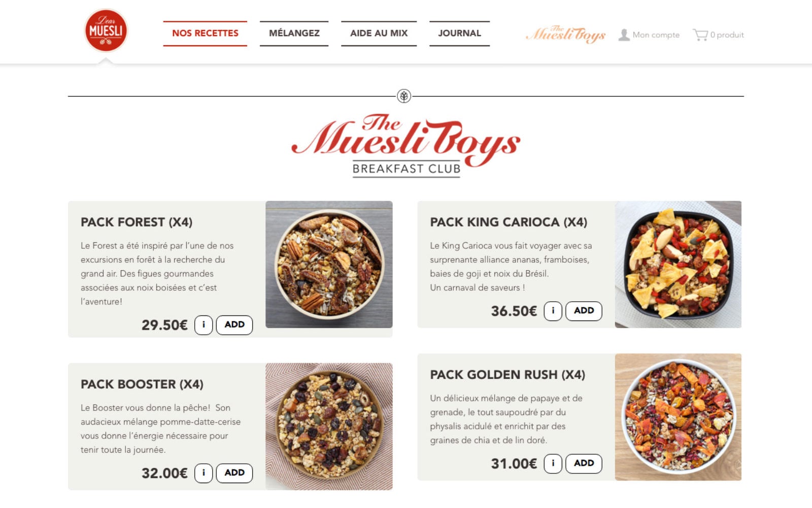Click the small Muesli Boys header link
Screen dimensions: 812x508
566,34
